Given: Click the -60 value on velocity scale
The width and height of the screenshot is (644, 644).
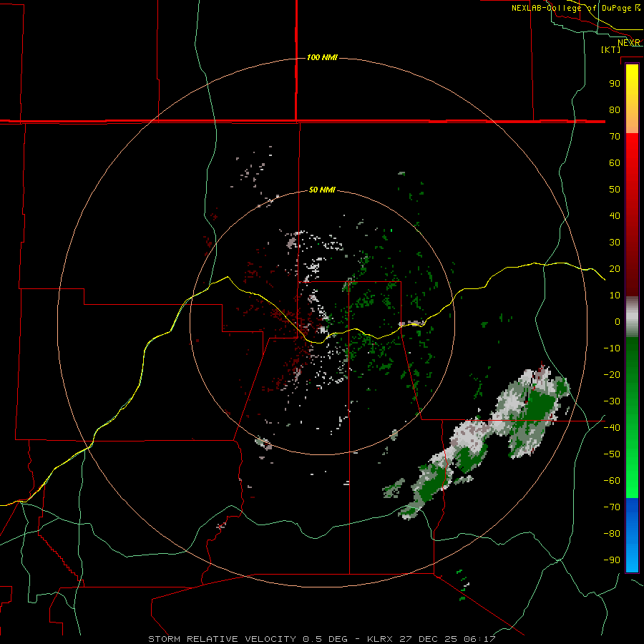Looking at the screenshot, I should (612, 481).
